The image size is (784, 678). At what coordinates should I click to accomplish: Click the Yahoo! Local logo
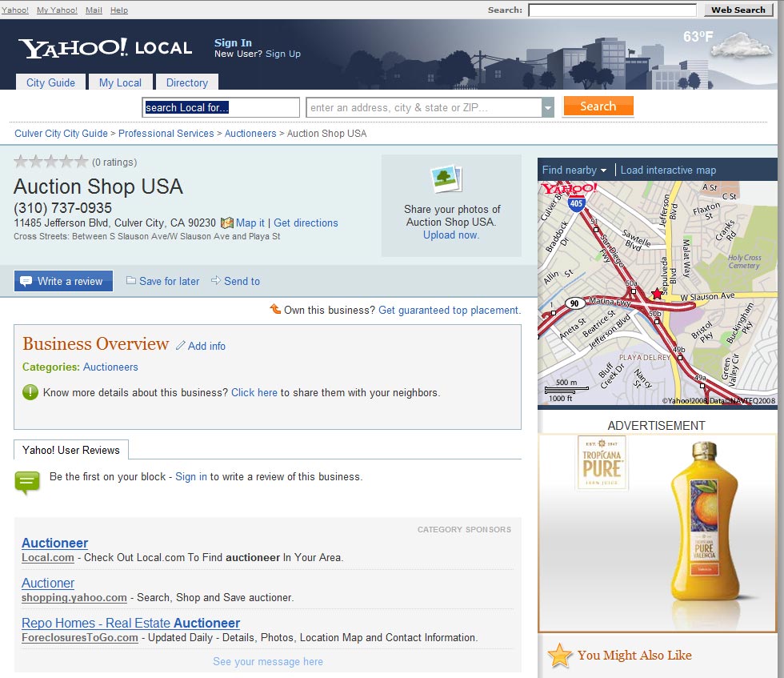point(106,48)
